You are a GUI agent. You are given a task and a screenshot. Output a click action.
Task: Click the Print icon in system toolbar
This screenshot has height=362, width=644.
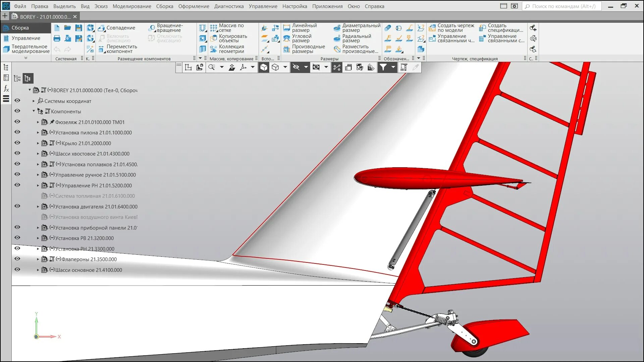tap(57, 39)
